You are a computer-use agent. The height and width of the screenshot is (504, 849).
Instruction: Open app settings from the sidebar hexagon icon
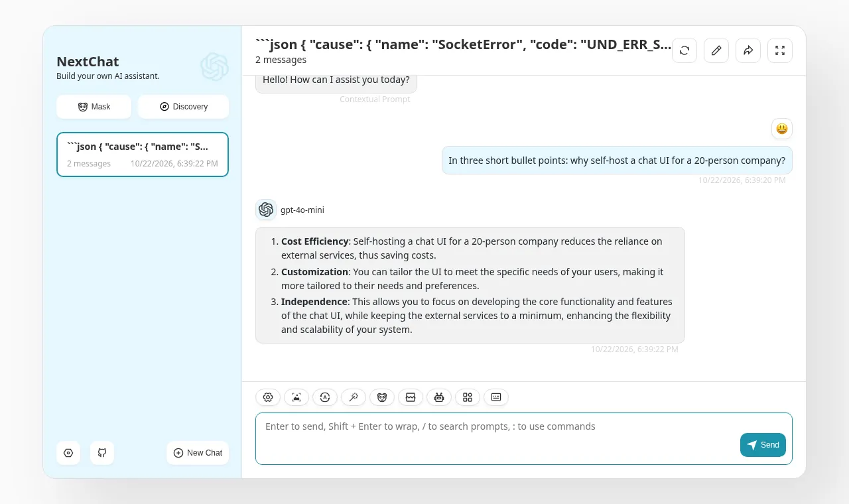pos(68,453)
